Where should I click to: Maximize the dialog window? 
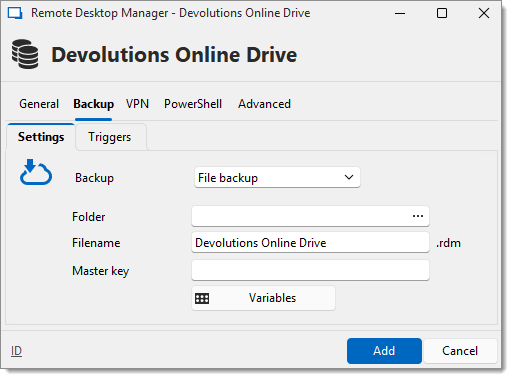tap(442, 13)
